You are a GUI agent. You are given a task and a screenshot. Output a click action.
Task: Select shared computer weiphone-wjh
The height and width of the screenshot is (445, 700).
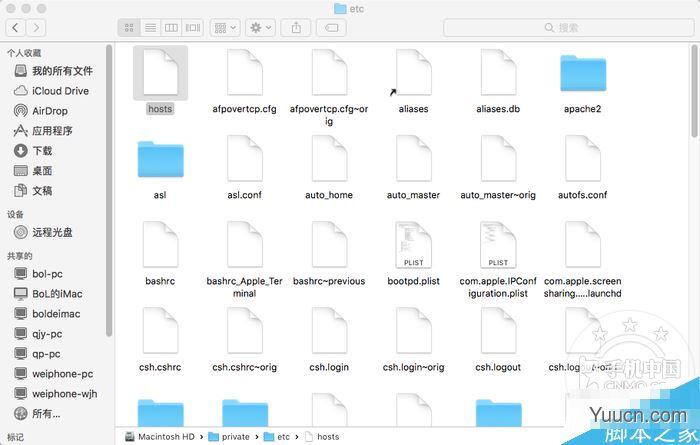point(55,394)
